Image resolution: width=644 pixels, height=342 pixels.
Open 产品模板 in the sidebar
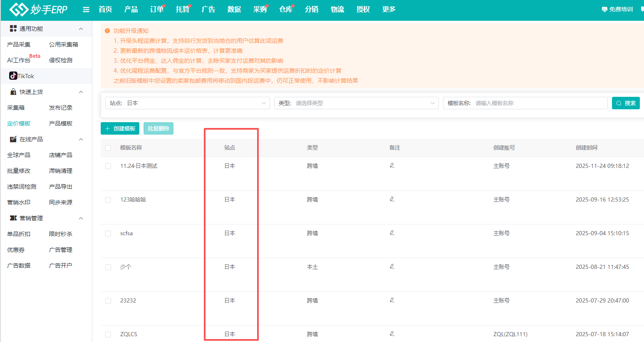61,123
